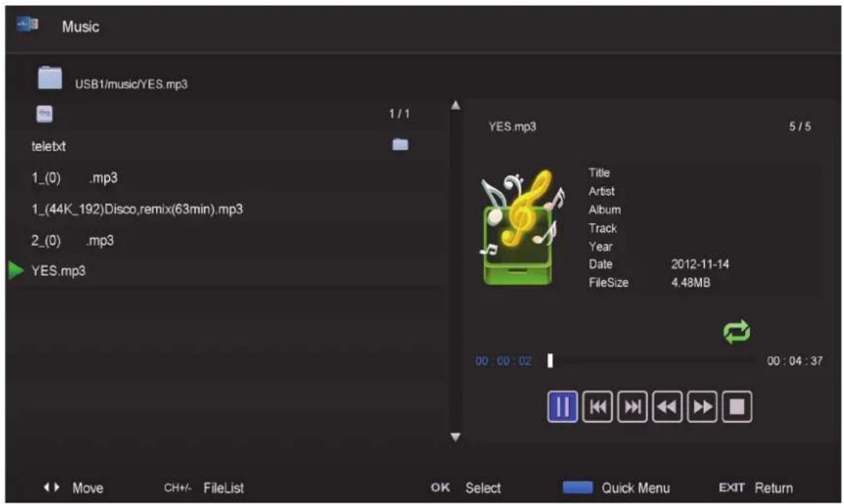Click the Year metadata label
This screenshot has height=504, width=844.
600,246
